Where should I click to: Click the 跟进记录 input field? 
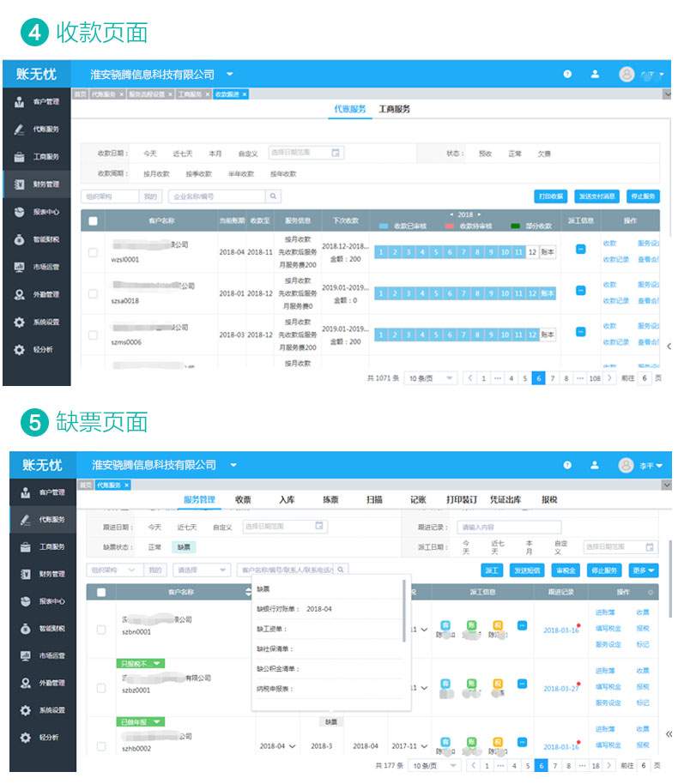tap(508, 528)
